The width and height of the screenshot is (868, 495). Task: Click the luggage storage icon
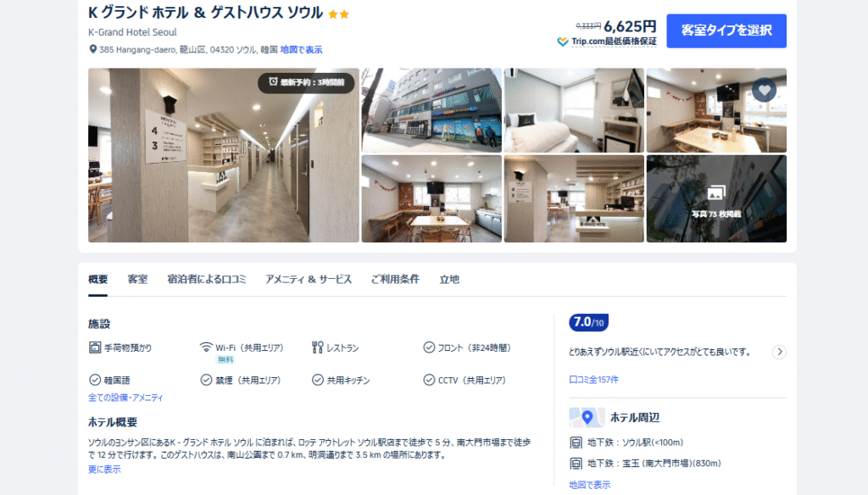tap(95, 348)
